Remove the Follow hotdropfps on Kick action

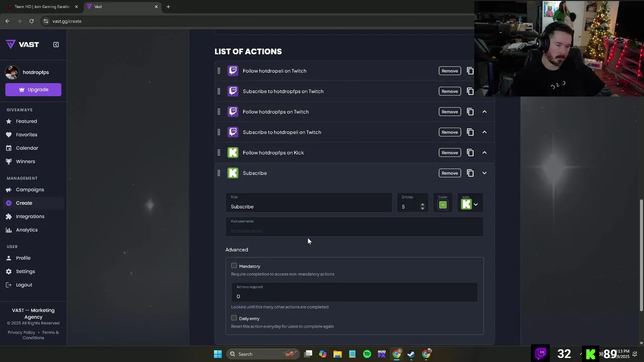450,152
